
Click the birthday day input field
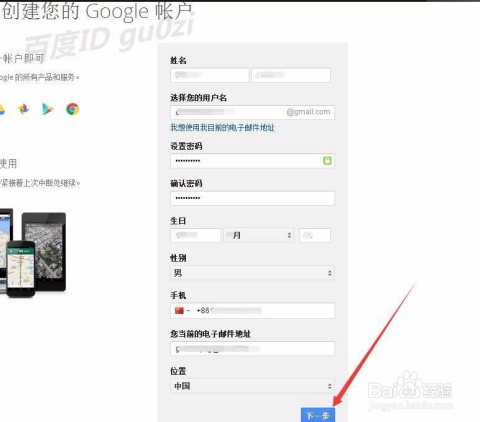(x=315, y=235)
